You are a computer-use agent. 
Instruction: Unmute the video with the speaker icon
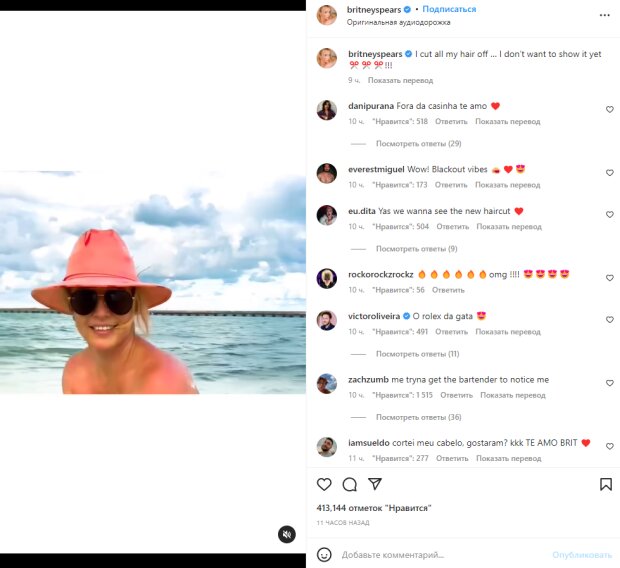coord(287,534)
